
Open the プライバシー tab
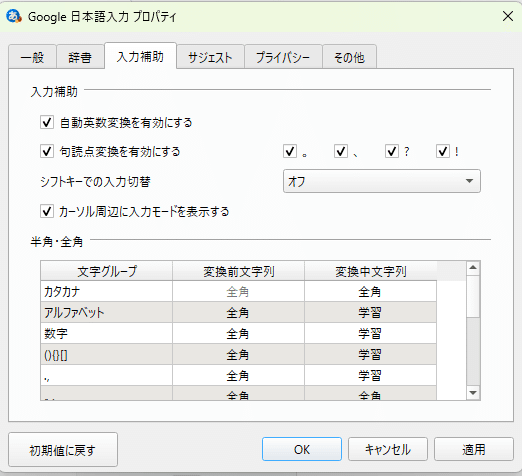283,57
